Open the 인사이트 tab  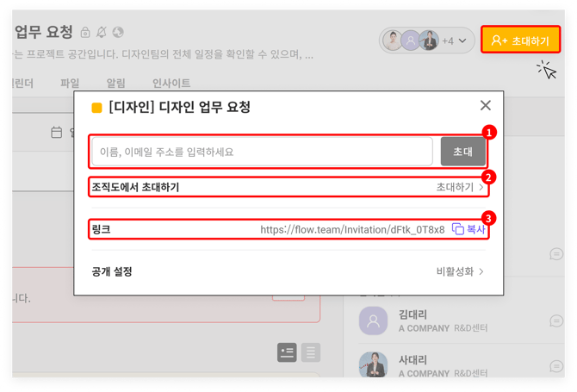(171, 84)
